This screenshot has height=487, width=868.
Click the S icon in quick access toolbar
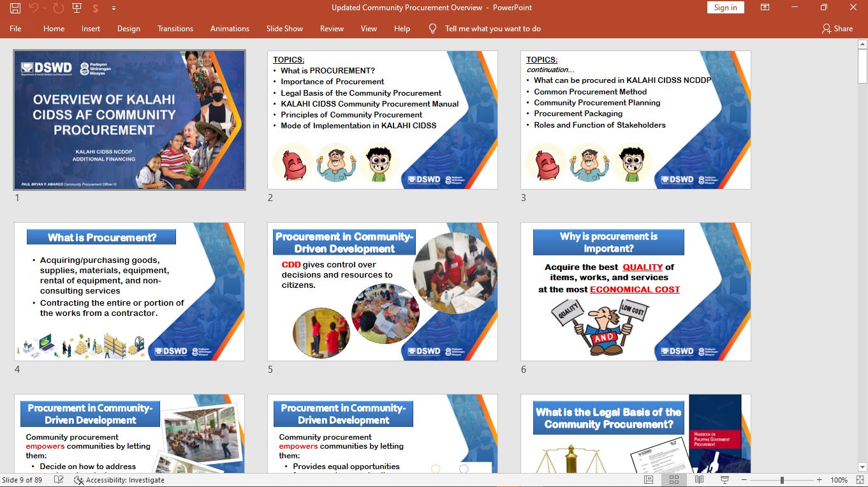pos(95,8)
